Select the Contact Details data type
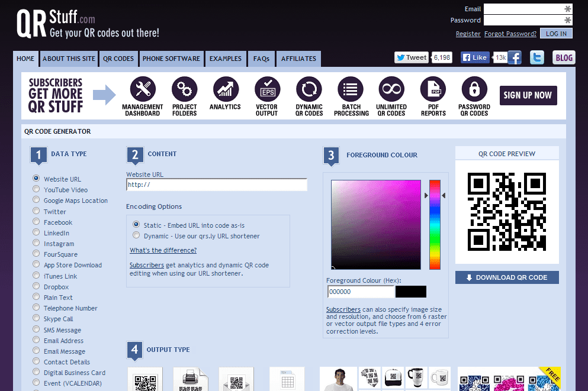588x391 pixels. coord(36,361)
